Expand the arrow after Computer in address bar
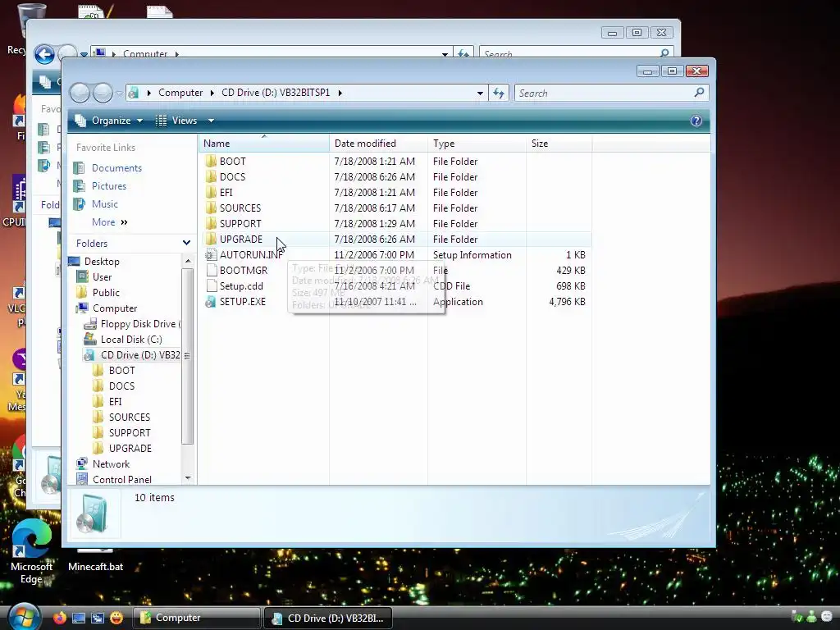Screen dimensions: 840x630 coord(212,93)
